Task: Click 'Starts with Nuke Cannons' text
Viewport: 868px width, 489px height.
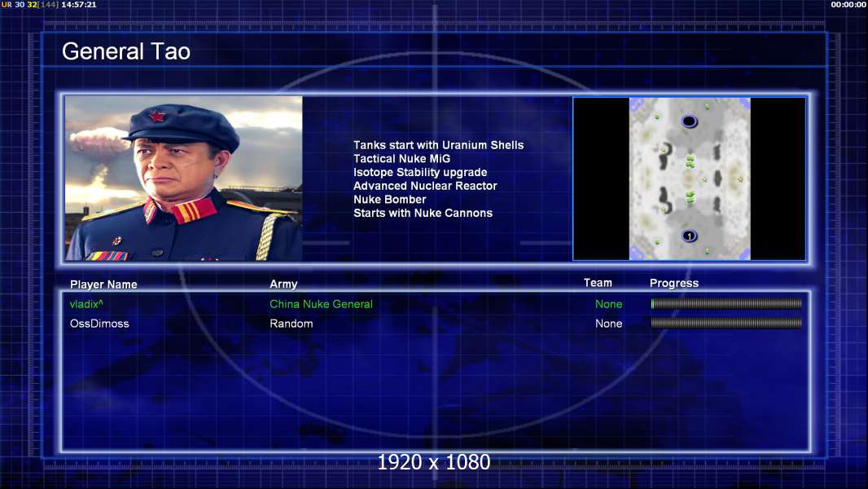Action: [423, 214]
